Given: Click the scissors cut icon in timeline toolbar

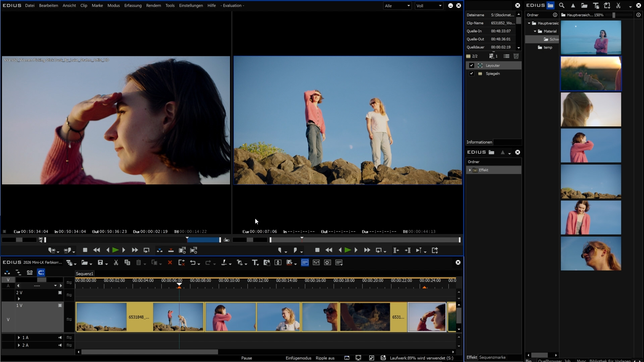Looking at the screenshot, I should coord(116,263).
